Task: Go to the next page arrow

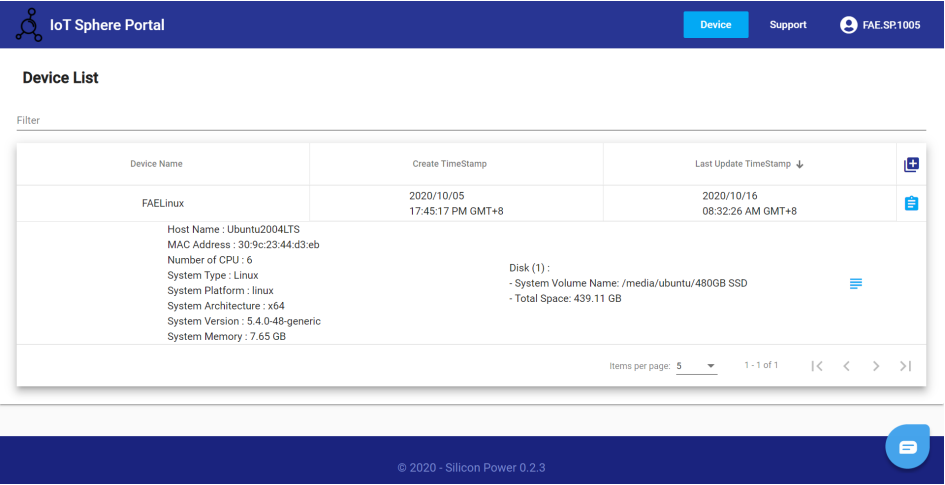Action: click(876, 366)
